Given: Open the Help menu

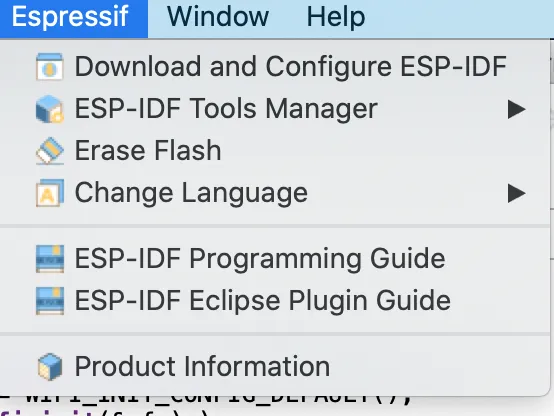Looking at the screenshot, I should [336, 17].
